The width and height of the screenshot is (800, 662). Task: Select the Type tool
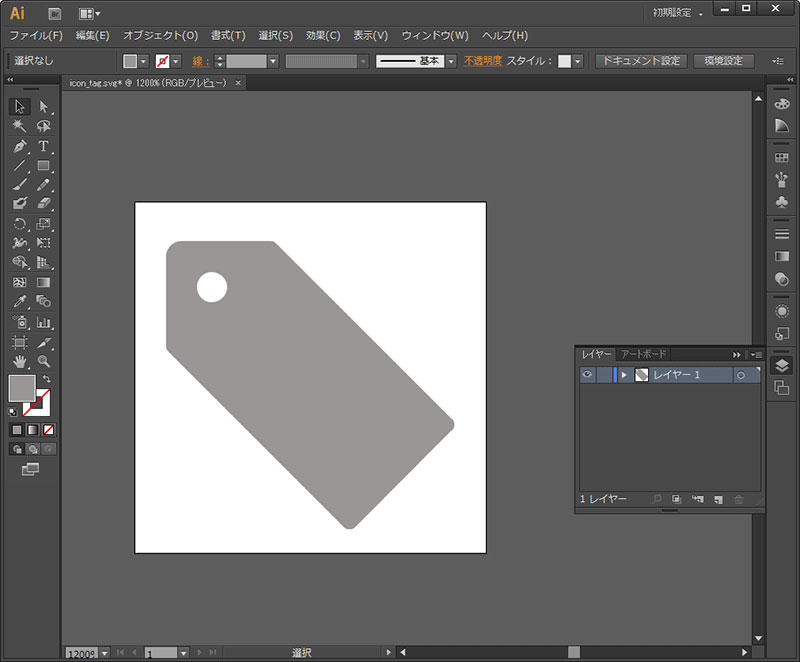pyautogui.click(x=43, y=146)
